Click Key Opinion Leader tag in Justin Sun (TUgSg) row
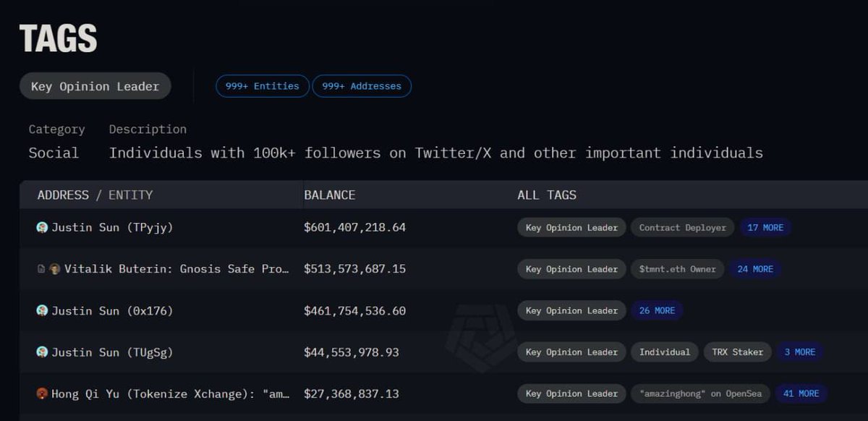 (x=571, y=352)
